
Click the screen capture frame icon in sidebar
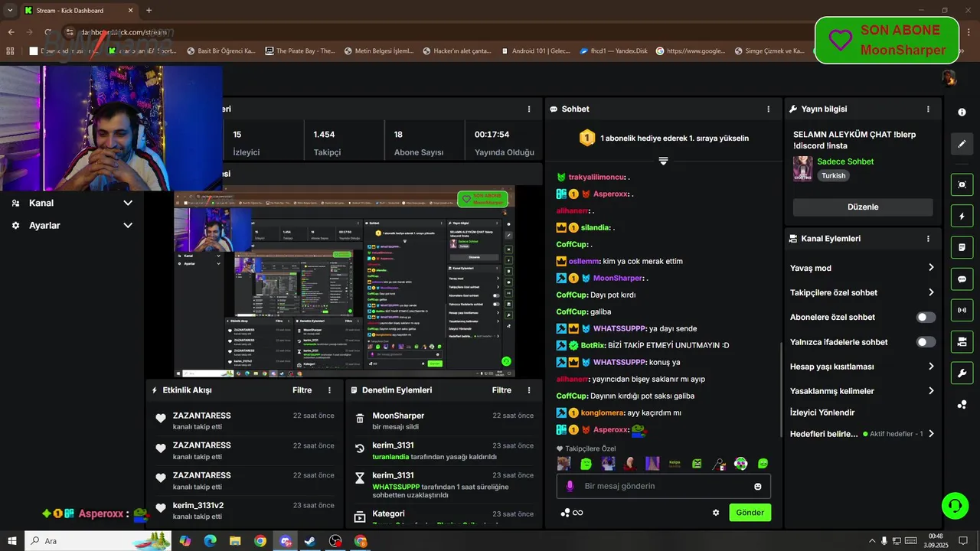962,184
